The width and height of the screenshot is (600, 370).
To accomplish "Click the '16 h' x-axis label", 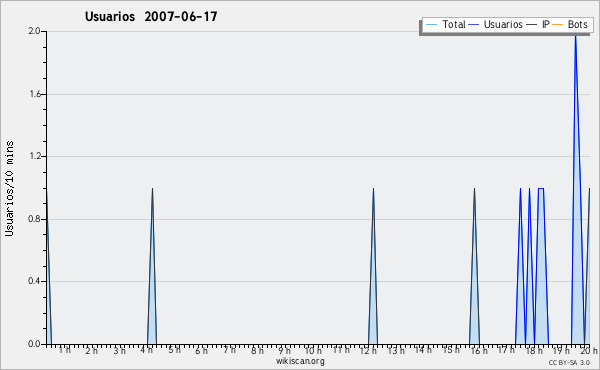I will point(479,350).
